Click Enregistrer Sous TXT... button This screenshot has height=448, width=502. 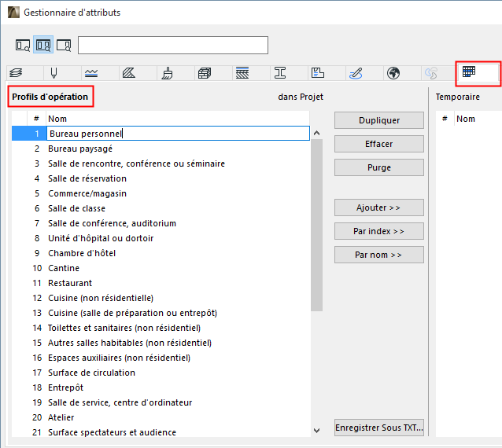pos(379,428)
